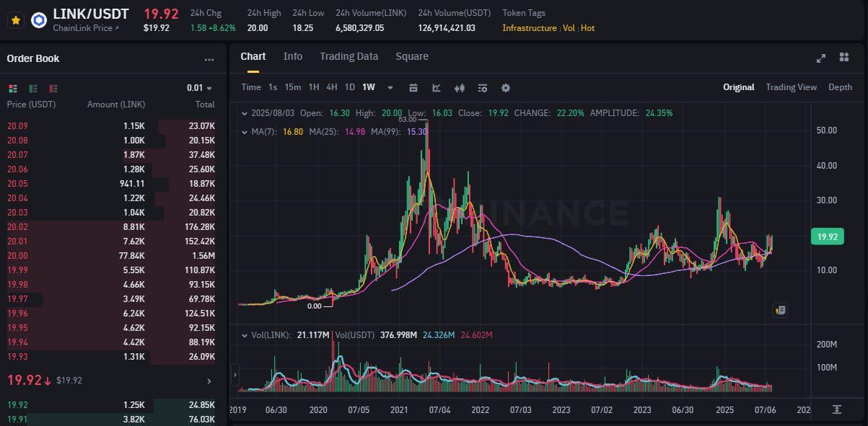Click the Hot token tag

click(587, 28)
